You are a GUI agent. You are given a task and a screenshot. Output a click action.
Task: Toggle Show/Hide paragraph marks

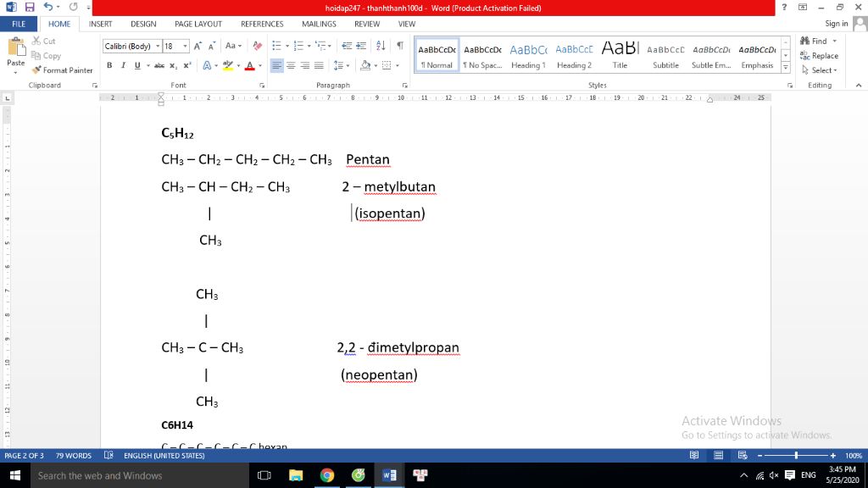(399, 46)
